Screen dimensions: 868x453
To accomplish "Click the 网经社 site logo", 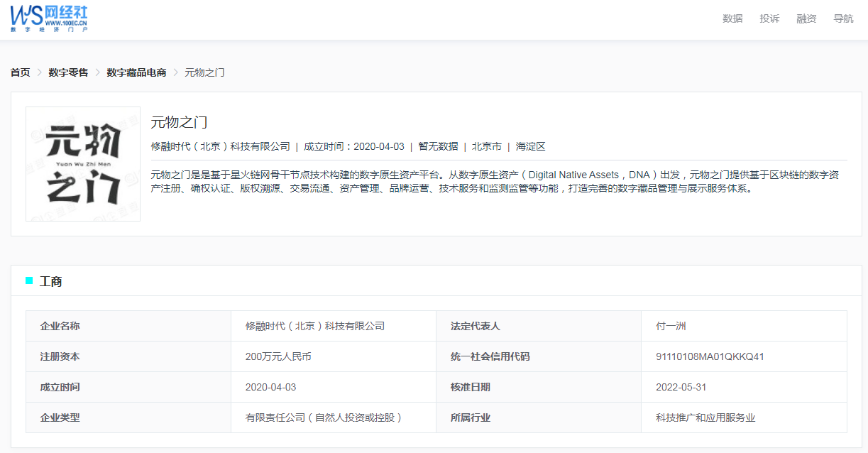I will (x=50, y=18).
